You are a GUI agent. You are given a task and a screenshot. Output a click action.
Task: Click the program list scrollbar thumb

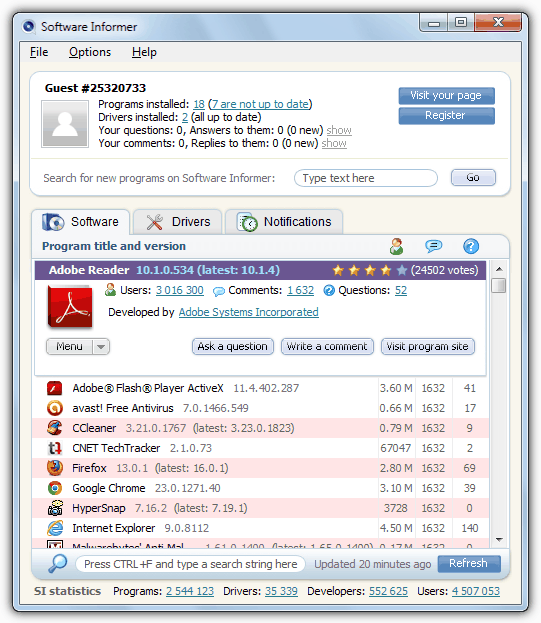pyautogui.click(x=498, y=286)
